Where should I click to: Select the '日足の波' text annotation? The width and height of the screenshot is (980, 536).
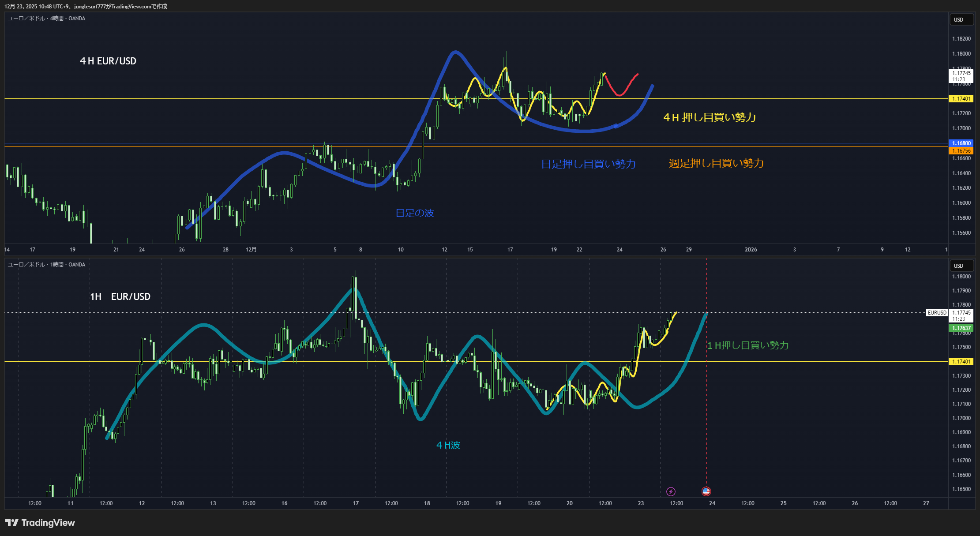[414, 213]
